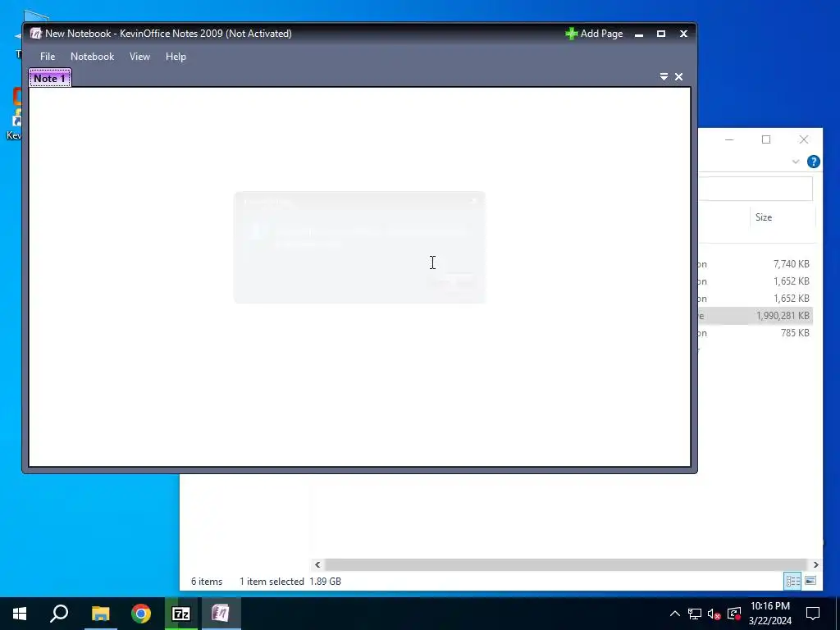This screenshot has width=840, height=630.
Task: Close the File Explorer window
Action: pyautogui.click(x=804, y=139)
